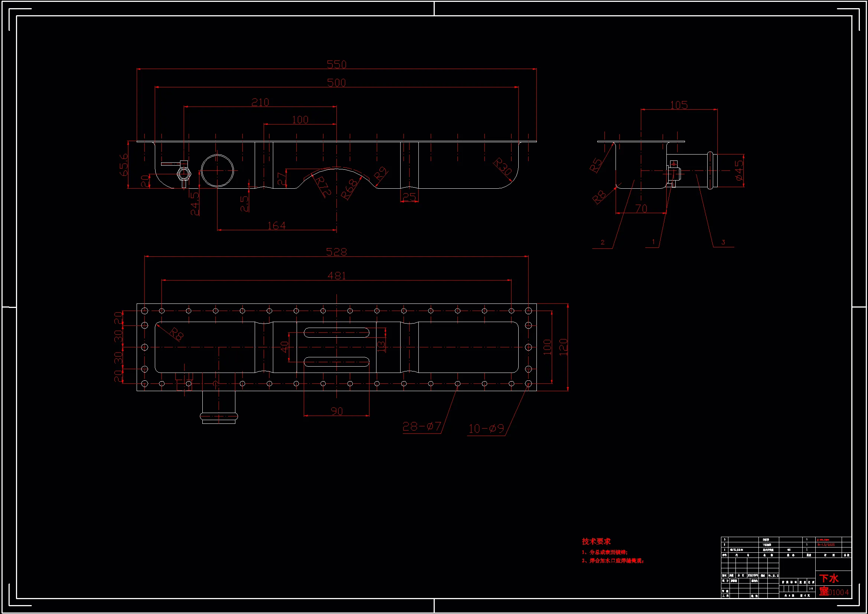Image resolution: width=868 pixels, height=614 pixels.
Task: Select the 481 hole spacing dimension
Action: 336,276
